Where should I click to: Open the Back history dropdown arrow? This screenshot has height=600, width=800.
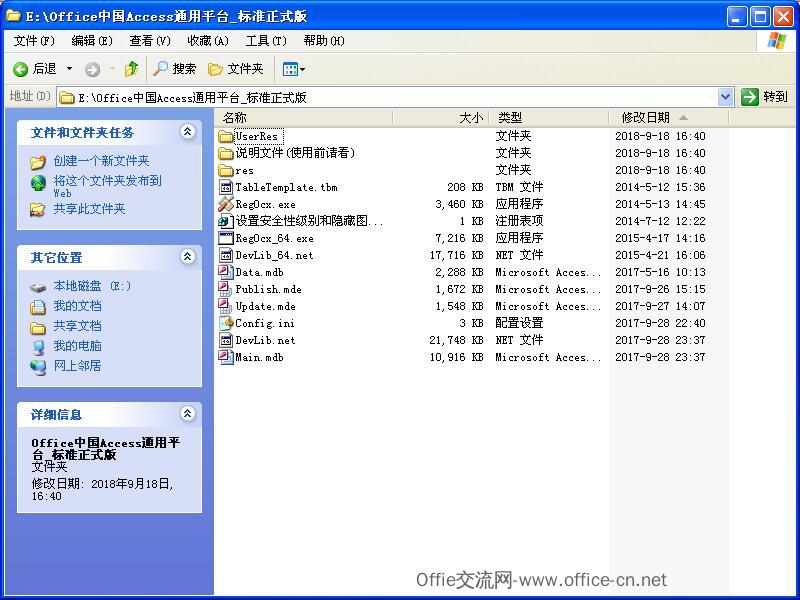coord(69,69)
